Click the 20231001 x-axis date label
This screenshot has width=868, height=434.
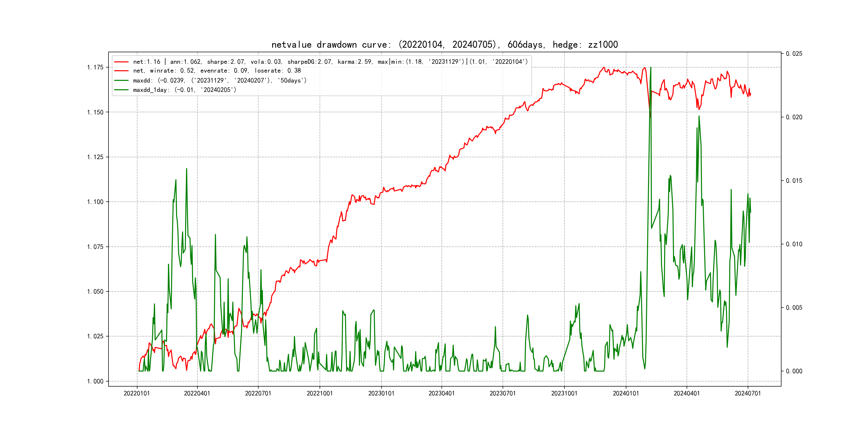(x=564, y=393)
